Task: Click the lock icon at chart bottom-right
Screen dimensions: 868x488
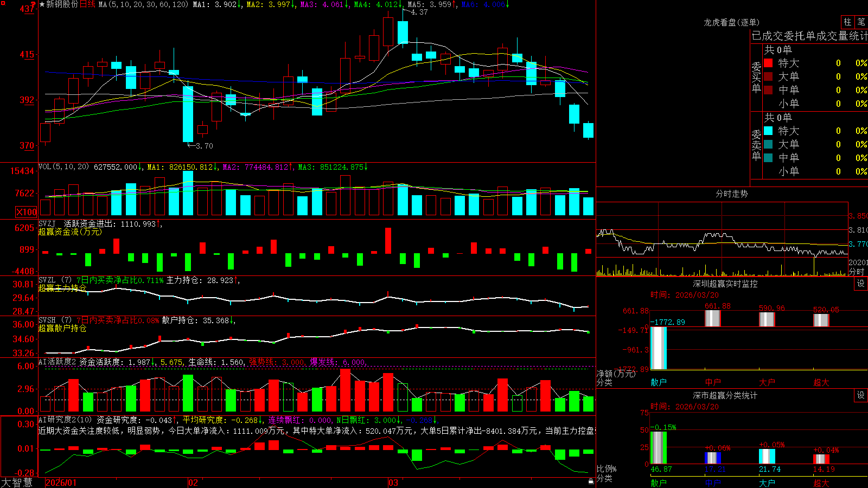Action: 591,481
